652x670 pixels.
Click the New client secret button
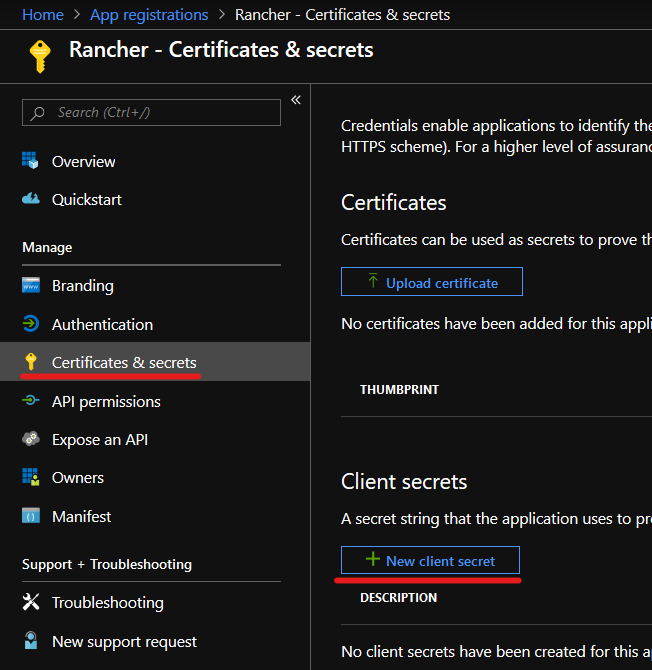430,560
